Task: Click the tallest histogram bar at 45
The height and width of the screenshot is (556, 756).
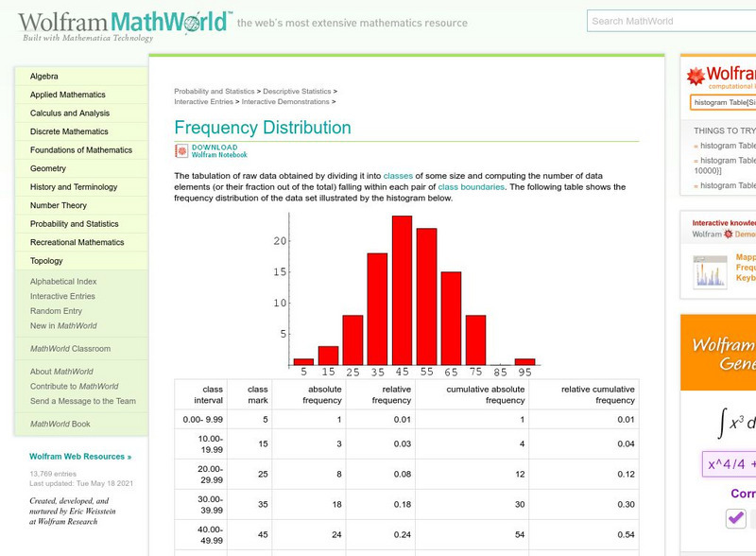Action: 403,290
